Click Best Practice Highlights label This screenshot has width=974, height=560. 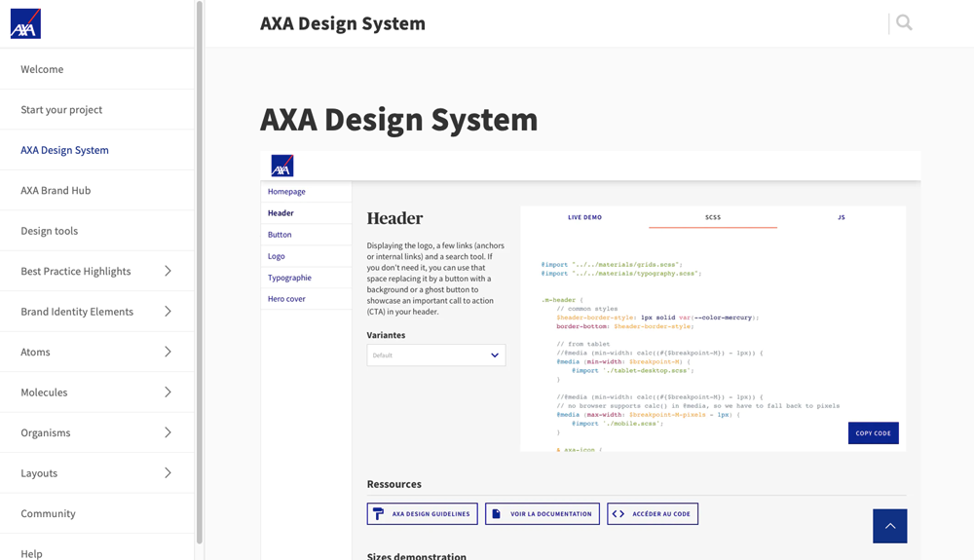[76, 271]
